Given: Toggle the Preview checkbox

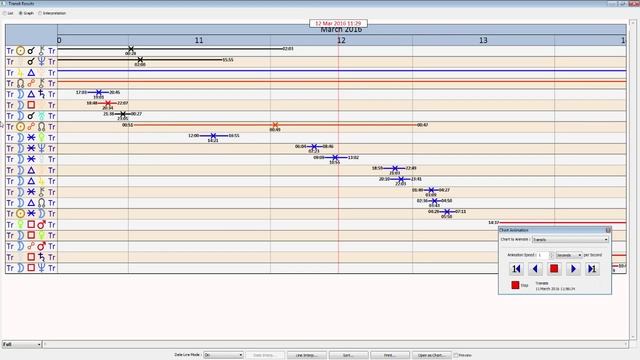Looking at the screenshot, I should 456,356.
